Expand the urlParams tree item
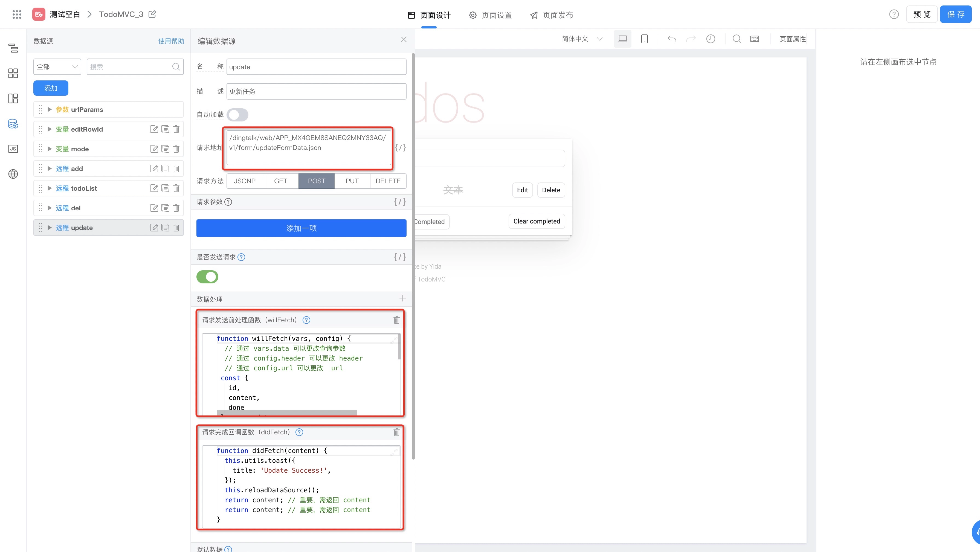 (50, 110)
